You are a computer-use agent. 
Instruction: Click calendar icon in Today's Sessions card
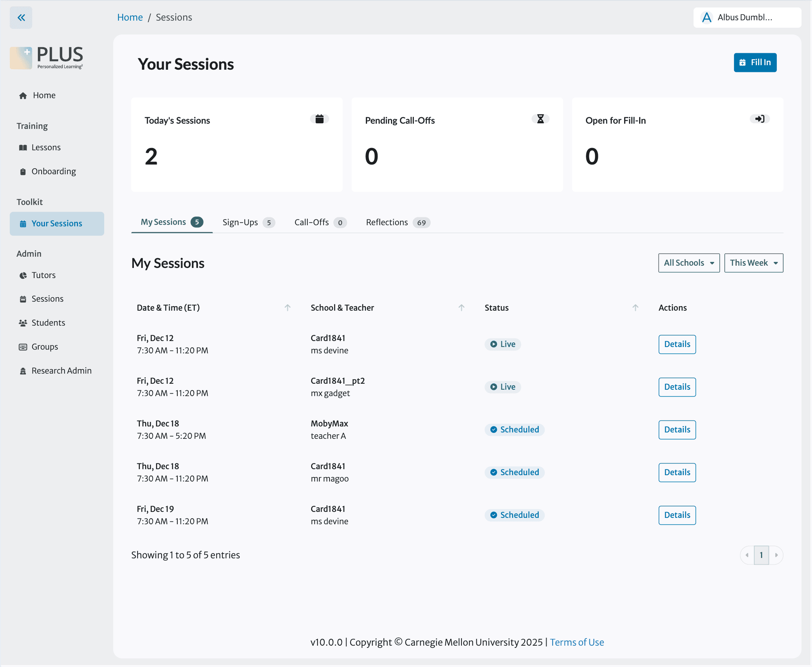[x=319, y=119]
